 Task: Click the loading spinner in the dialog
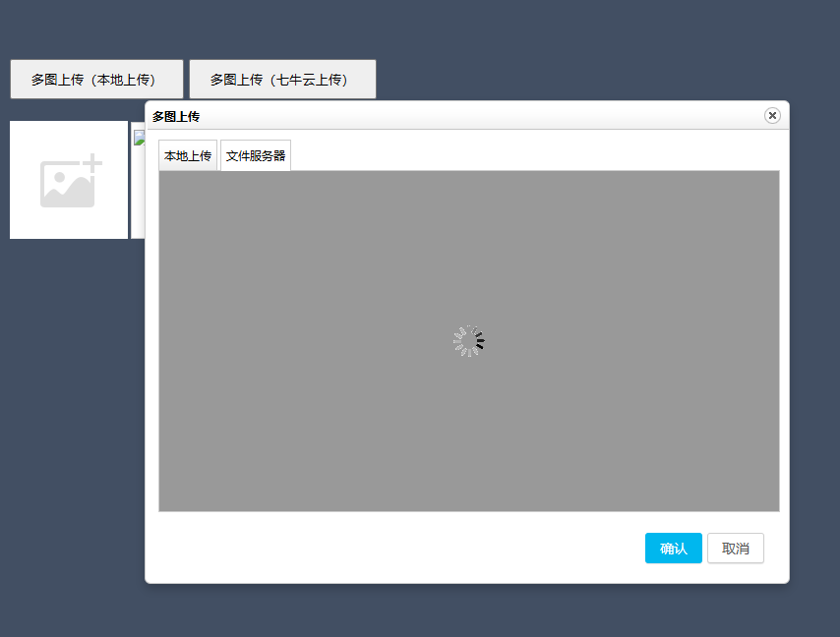[469, 342]
